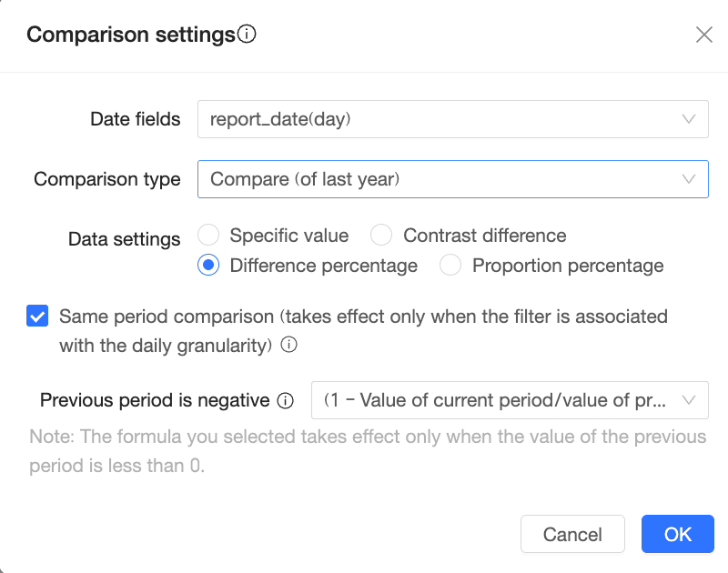
Task: Confirm settings with the OK button
Action: [x=678, y=534]
